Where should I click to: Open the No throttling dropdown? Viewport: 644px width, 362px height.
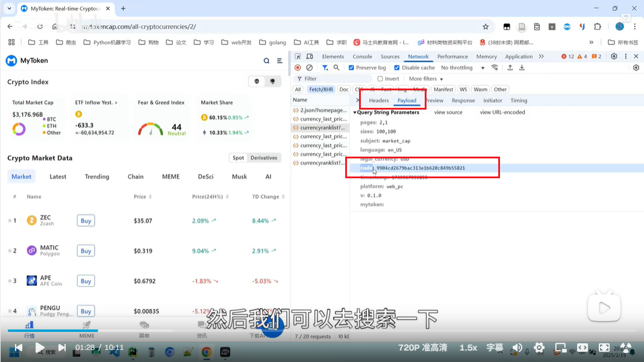click(x=463, y=68)
